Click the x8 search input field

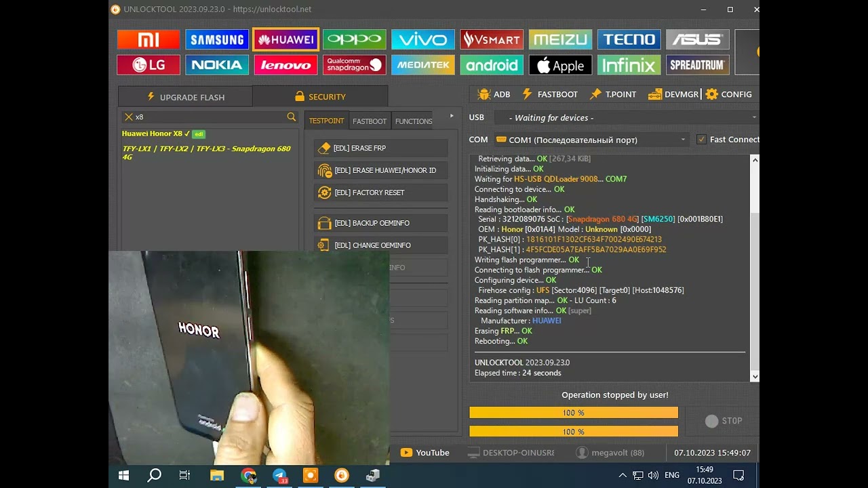point(210,117)
